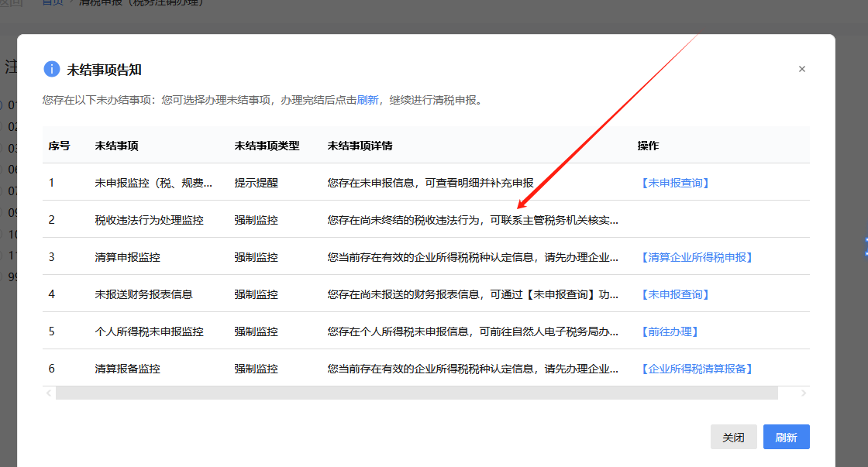The height and width of the screenshot is (467, 868).
Task: Open 【未申报查询】 for 未报送财务报表信息 row
Action: [x=675, y=294]
